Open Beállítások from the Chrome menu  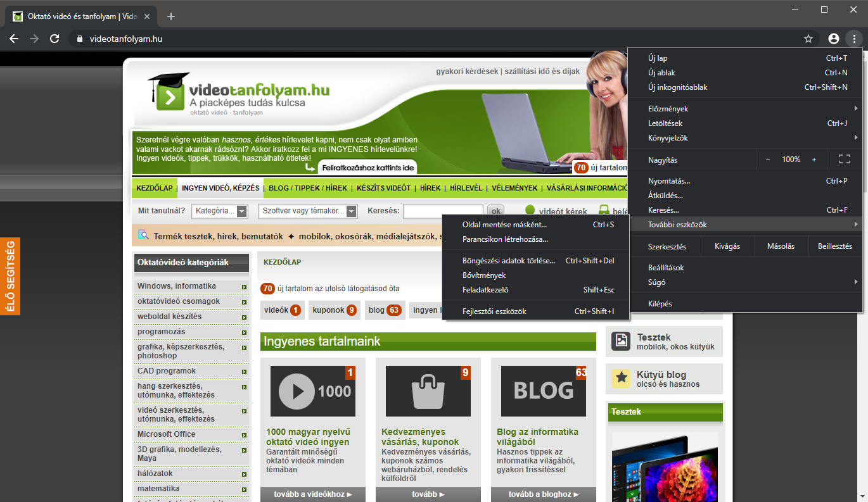click(745, 268)
